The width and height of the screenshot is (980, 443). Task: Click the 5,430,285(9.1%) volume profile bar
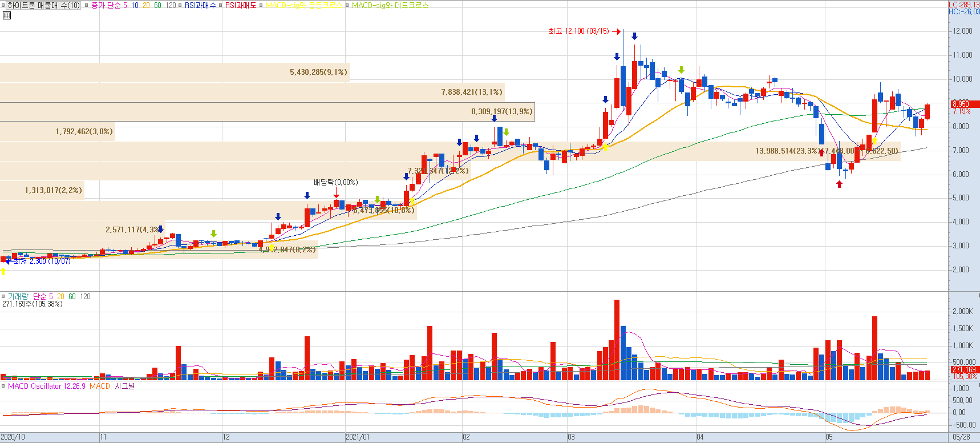pos(175,73)
